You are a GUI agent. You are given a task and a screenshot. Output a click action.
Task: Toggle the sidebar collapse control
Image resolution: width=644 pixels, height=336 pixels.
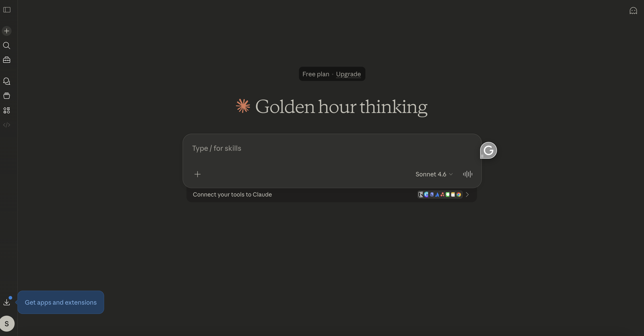(7, 10)
